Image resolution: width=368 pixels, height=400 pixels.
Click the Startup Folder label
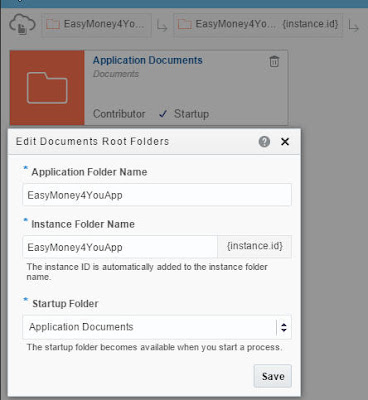(65, 304)
